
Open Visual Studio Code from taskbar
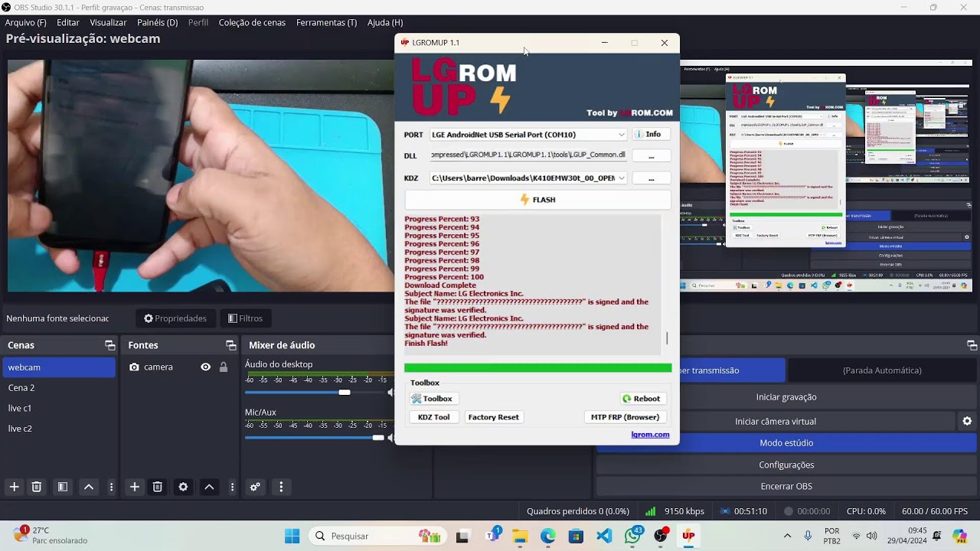(604, 536)
